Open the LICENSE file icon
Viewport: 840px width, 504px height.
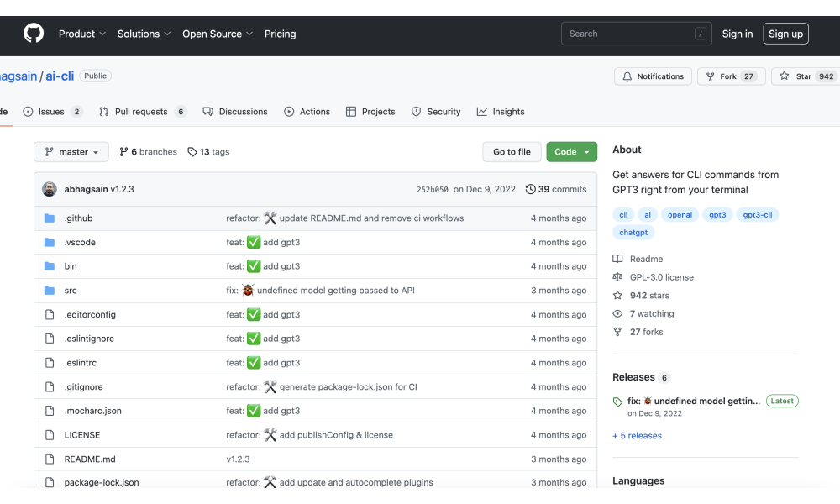[x=50, y=435]
